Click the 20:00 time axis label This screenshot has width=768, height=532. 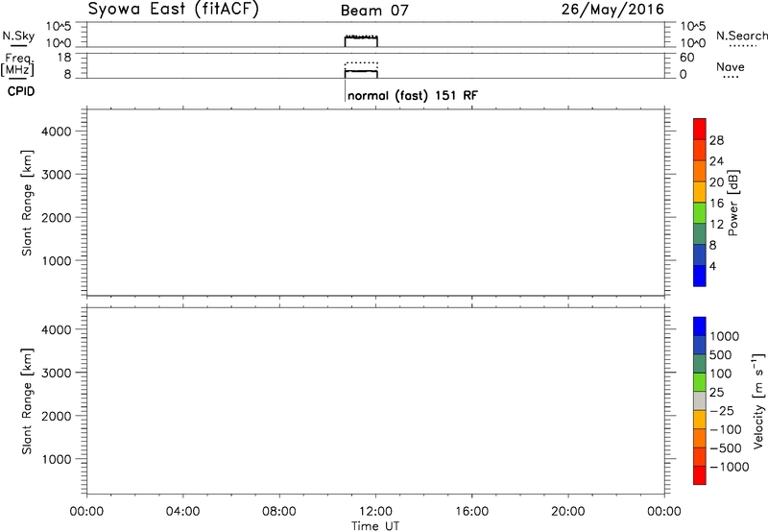(568, 512)
